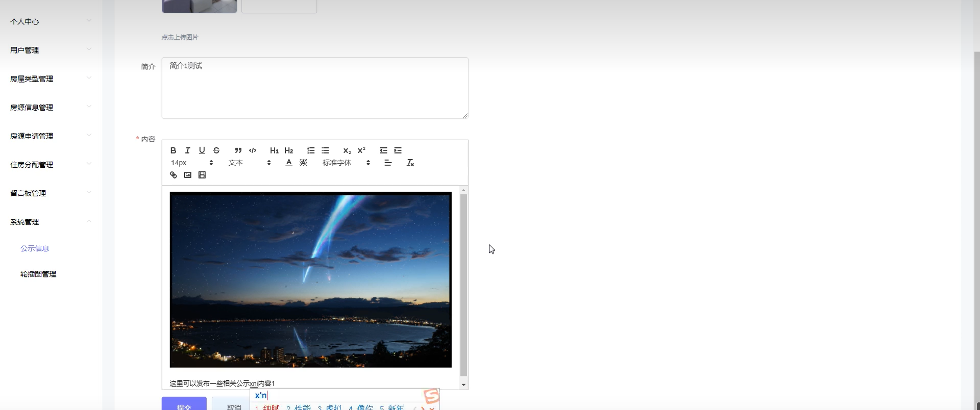Image resolution: width=980 pixels, height=410 pixels.
Task: Apply Heading 2 style
Action: click(289, 150)
